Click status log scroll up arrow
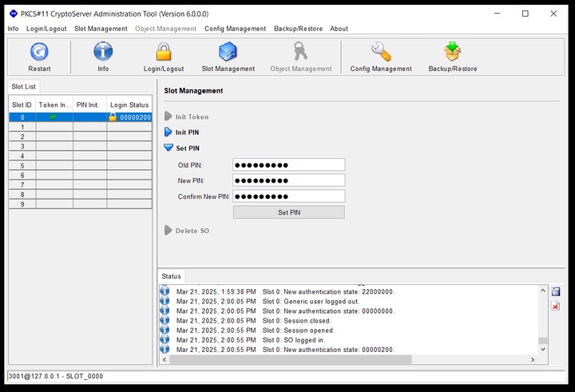575x392 pixels. point(543,291)
